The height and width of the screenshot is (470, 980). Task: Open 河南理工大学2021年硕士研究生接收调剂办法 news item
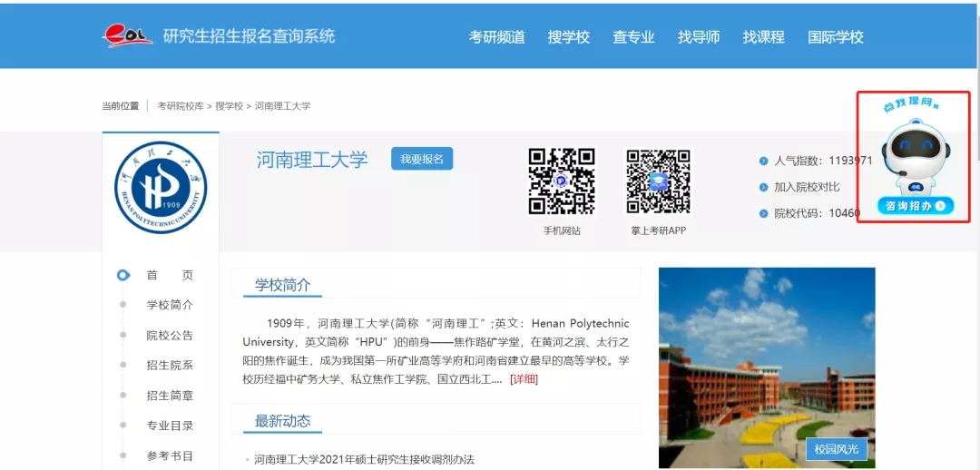[x=365, y=459]
